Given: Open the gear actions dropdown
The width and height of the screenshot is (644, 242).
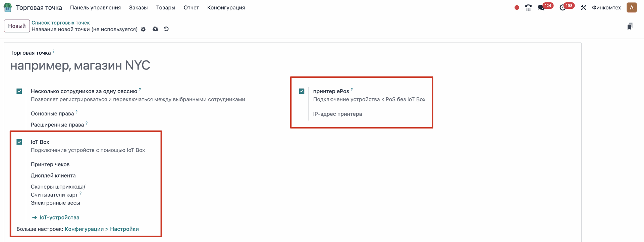Looking at the screenshot, I should click(x=143, y=29).
